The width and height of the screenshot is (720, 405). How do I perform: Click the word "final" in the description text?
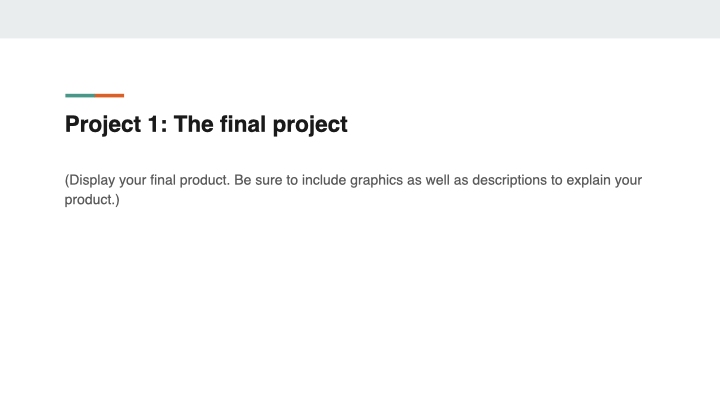click(161, 181)
